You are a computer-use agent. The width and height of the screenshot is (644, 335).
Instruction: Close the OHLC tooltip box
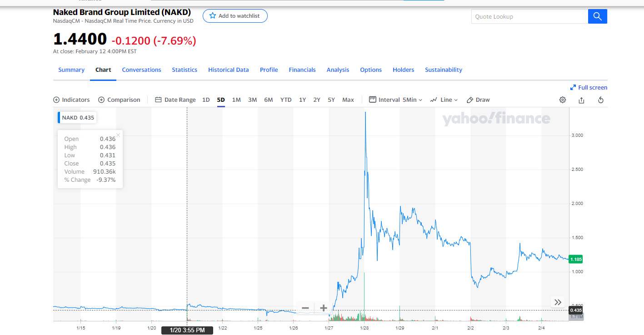[118, 135]
